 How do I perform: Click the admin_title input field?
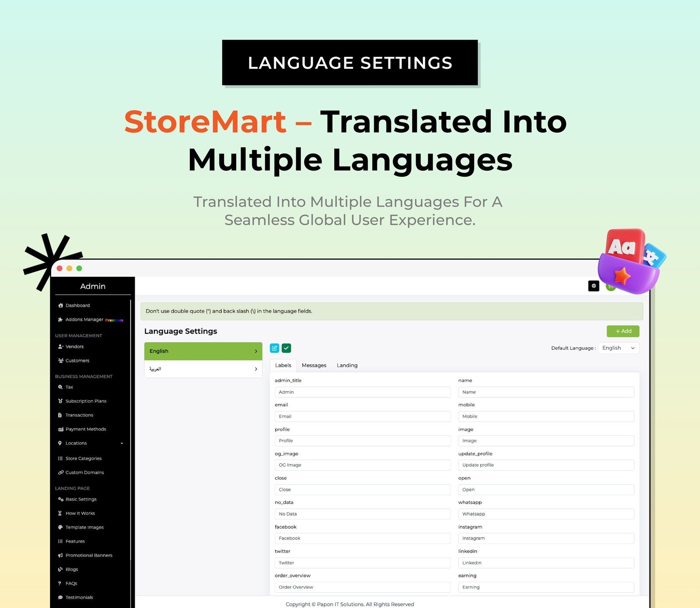coord(362,392)
